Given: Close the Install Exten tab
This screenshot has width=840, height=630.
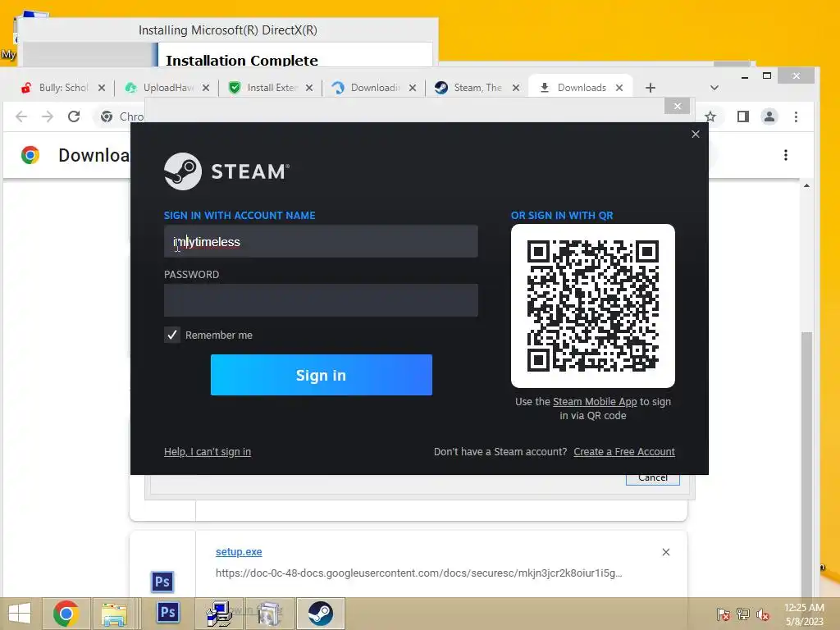Looking at the screenshot, I should tap(309, 88).
